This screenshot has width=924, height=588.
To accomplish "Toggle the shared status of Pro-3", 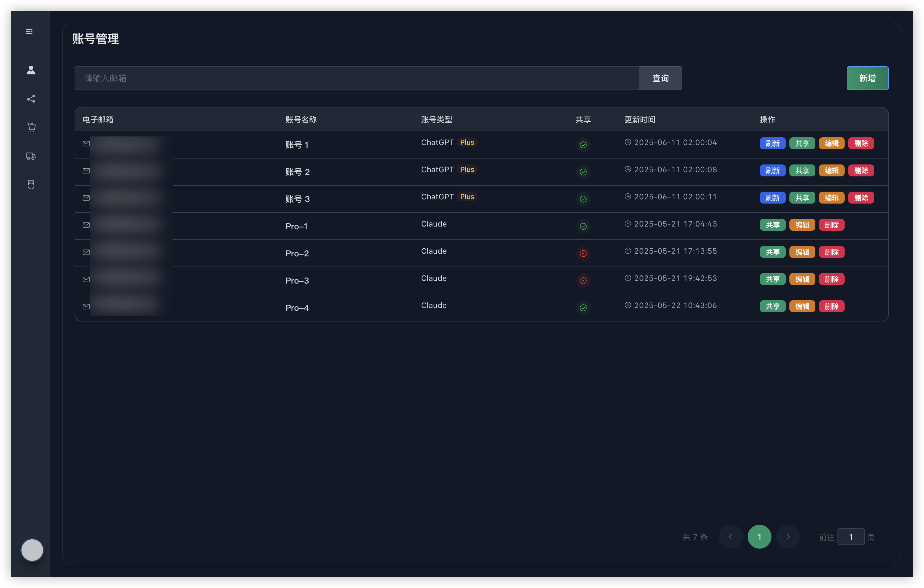I will tap(583, 281).
